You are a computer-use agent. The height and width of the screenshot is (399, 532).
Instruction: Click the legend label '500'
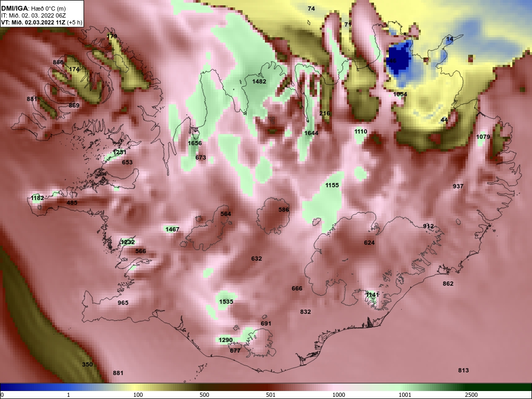click(204, 395)
